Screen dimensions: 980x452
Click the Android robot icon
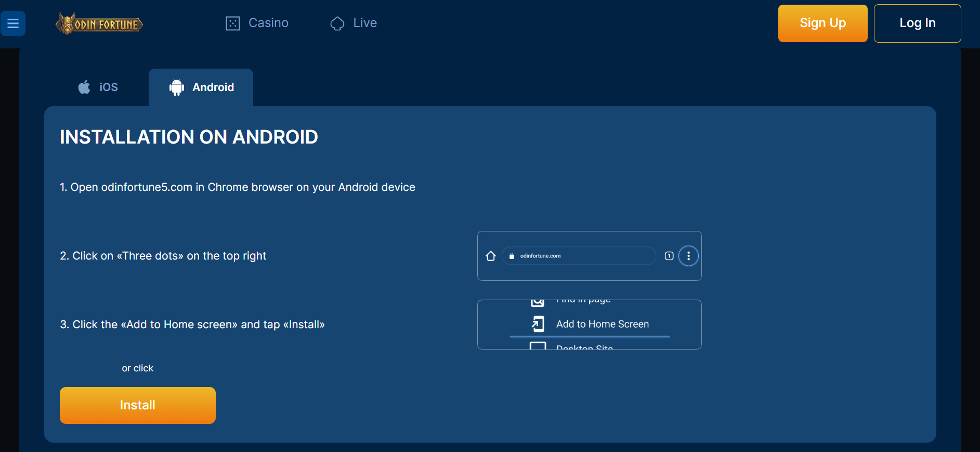(x=177, y=87)
